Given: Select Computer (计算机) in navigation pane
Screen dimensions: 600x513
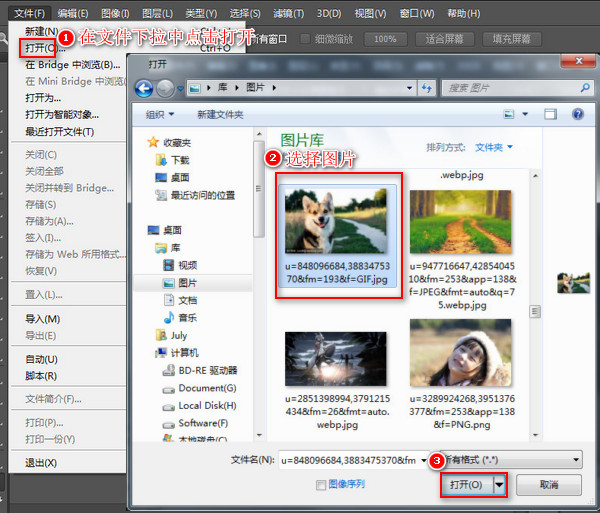Looking at the screenshot, I should tap(178, 353).
